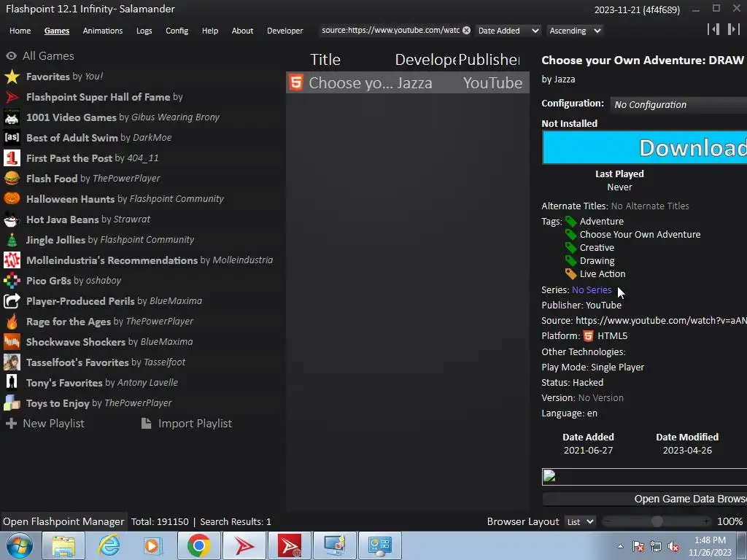Collapse right sidebar with top-right toggle icon

point(734,29)
